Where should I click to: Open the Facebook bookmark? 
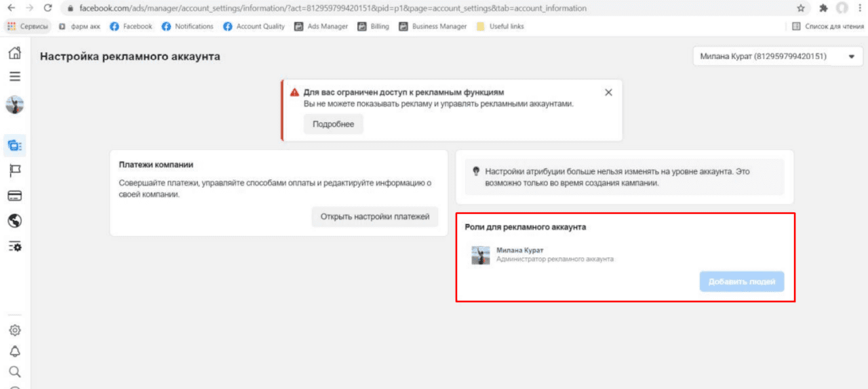tap(131, 26)
